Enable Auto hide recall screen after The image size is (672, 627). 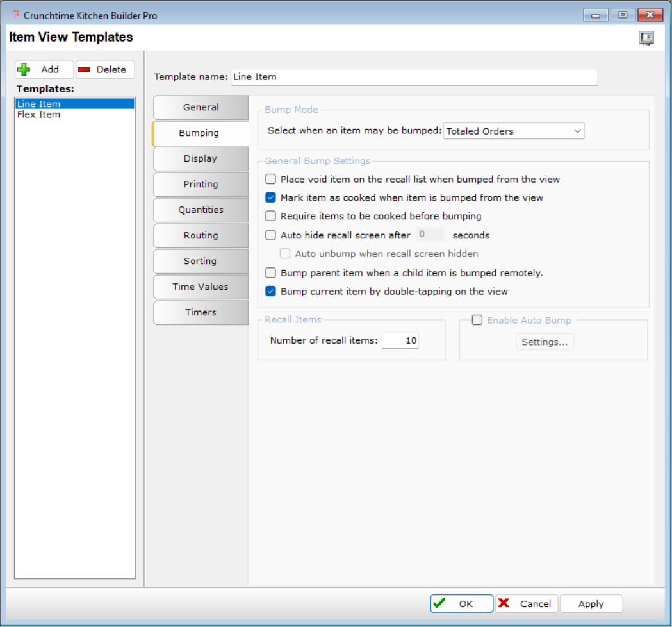(270, 235)
